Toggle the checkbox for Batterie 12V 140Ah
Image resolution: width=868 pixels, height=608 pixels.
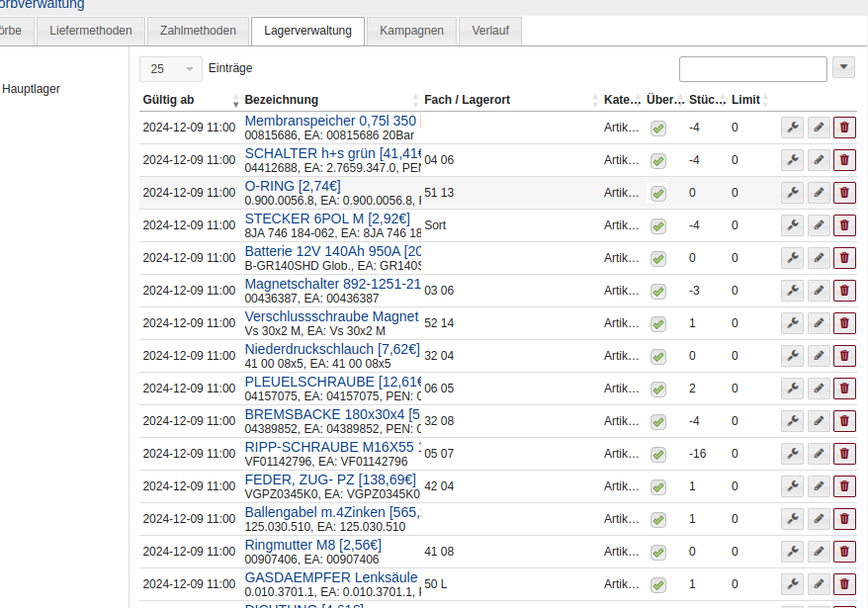point(658,258)
